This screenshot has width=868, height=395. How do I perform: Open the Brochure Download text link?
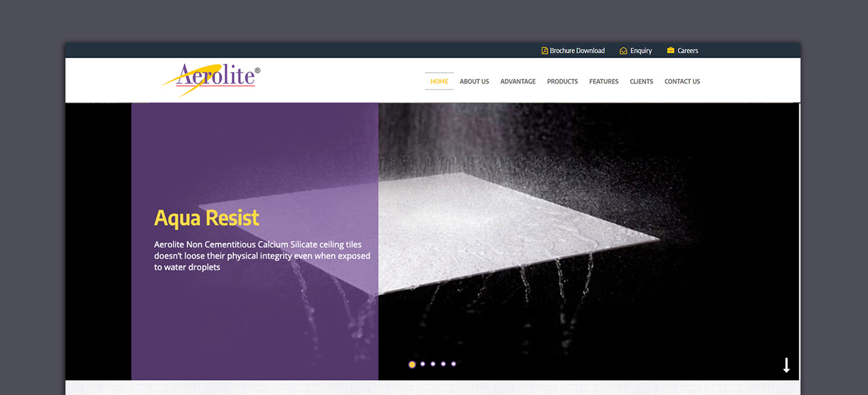pyautogui.click(x=577, y=51)
